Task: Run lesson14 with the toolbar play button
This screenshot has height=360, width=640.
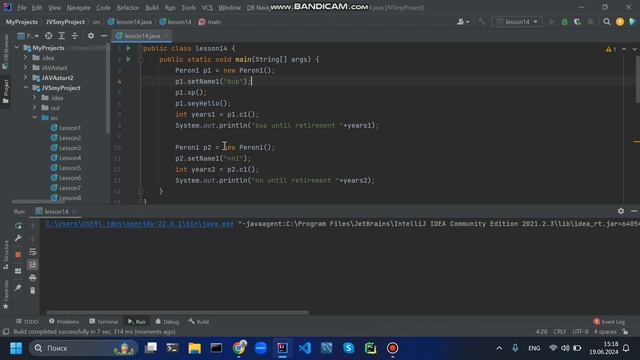Action: tap(551, 22)
